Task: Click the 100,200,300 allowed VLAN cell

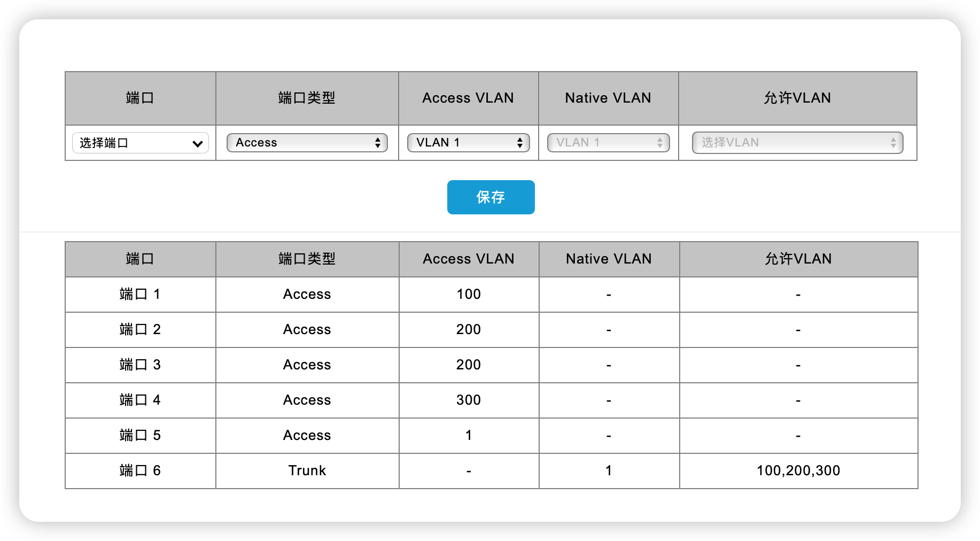Action: [x=798, y=471]
